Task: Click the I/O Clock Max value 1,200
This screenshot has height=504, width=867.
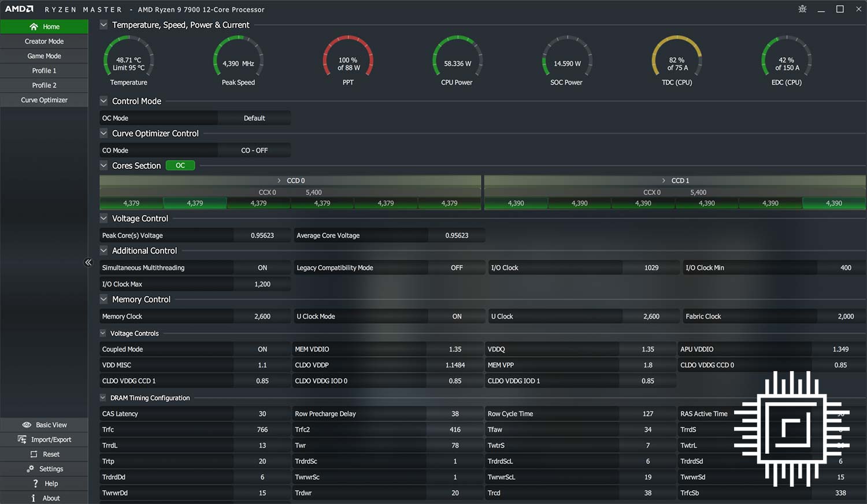Action: pyautogui.click(x=262, y=284)
